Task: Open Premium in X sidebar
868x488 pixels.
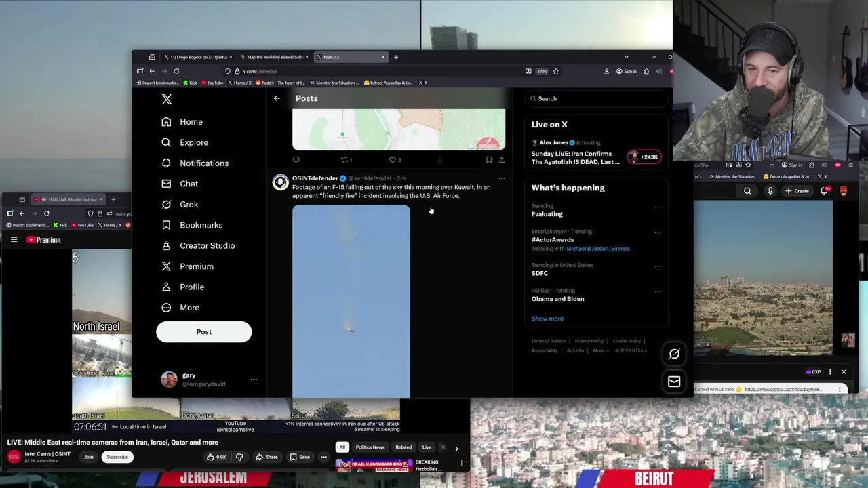Action: (x=187, y=266)
